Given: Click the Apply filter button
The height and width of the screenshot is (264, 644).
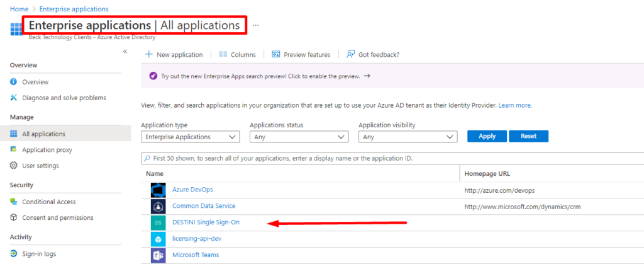Looking at the screenshot, I should [x=487, y=136].
